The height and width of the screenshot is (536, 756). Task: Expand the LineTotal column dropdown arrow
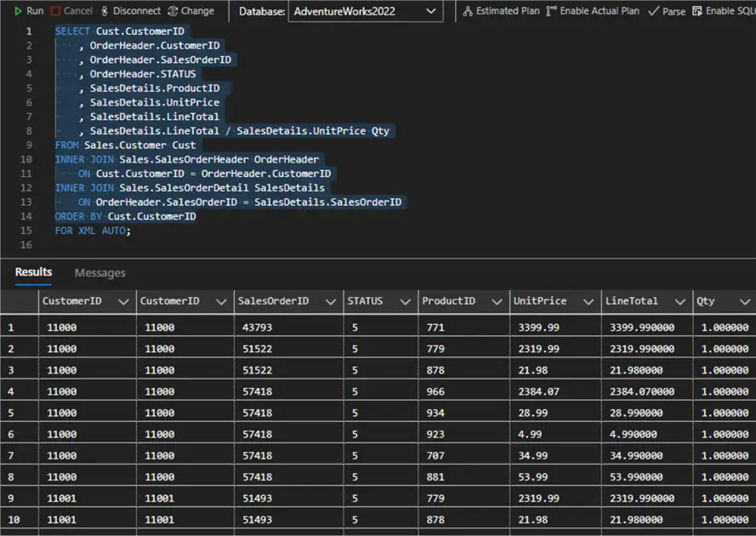679,301
